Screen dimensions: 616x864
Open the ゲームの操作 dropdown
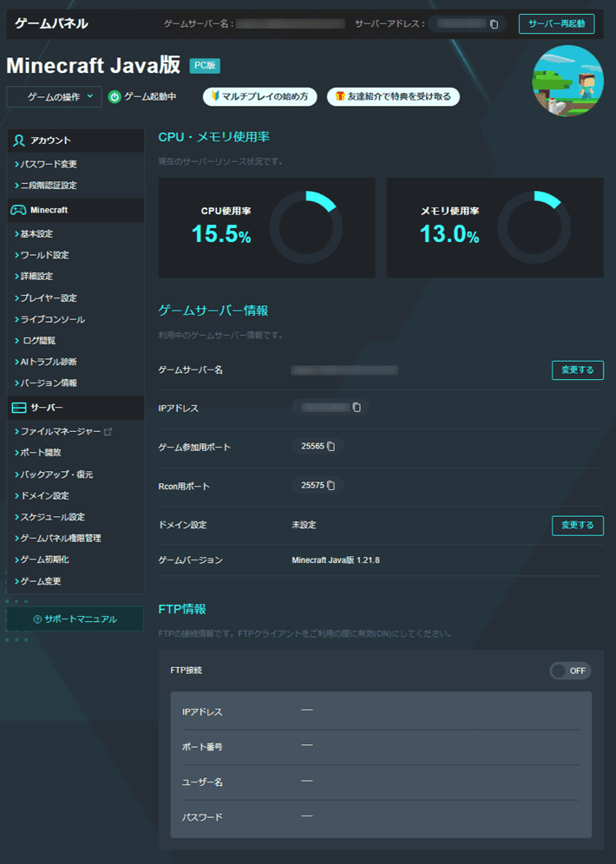coord(54,97)
